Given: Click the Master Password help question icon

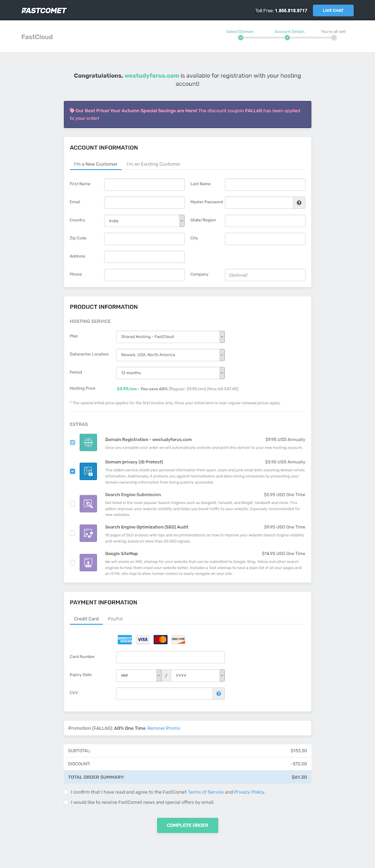Looking at the screenshot, I should (x=299, y=202).
